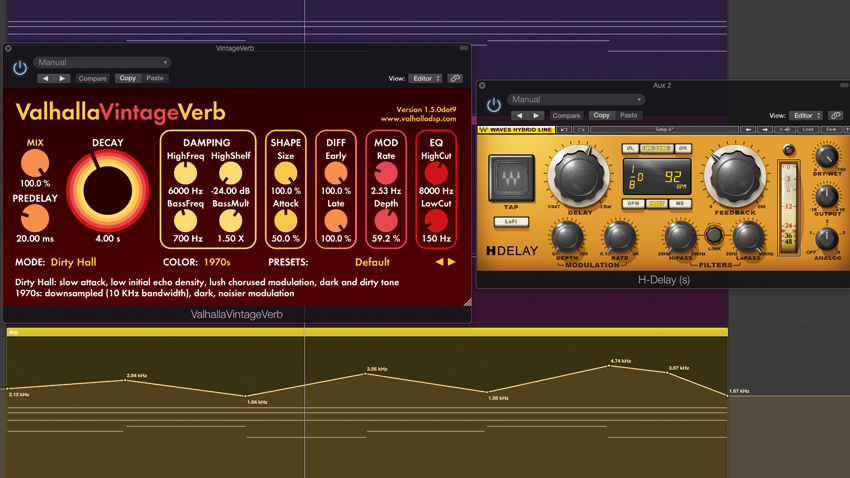Click the Damping BassMult knob
Viewport: 850px width, 478px height.
click(x=230, y=221)
